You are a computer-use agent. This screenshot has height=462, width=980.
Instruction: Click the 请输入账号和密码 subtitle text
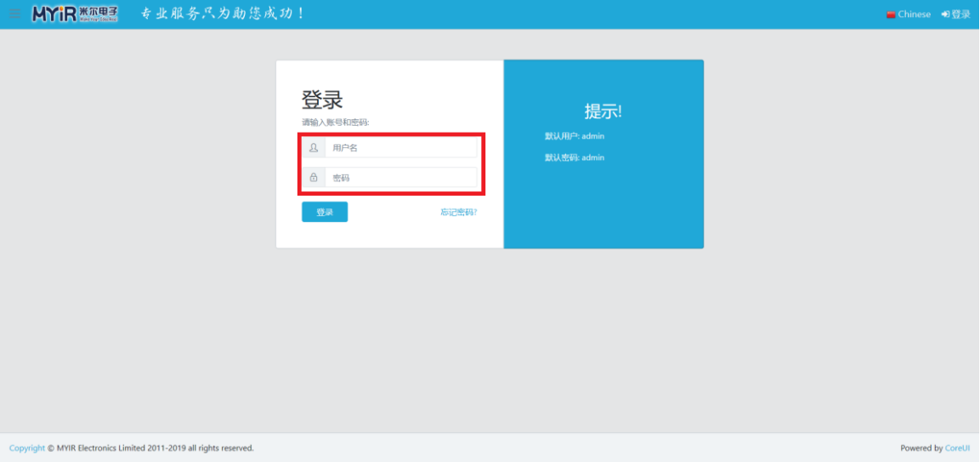click(336, 123)
